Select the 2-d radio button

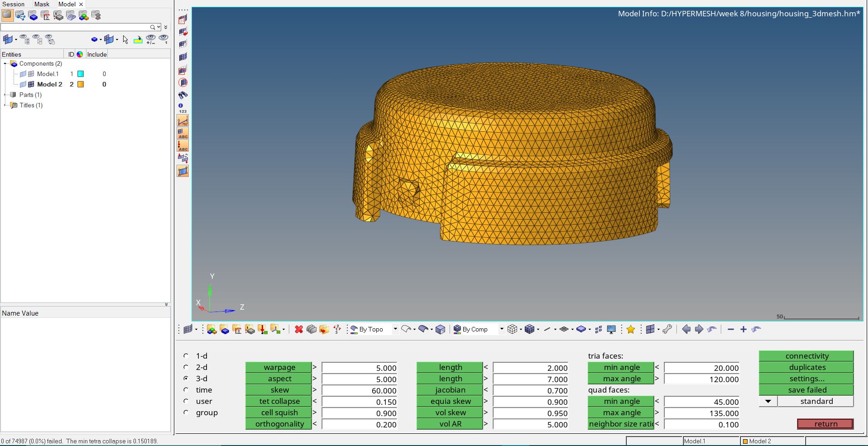point(186,367)
